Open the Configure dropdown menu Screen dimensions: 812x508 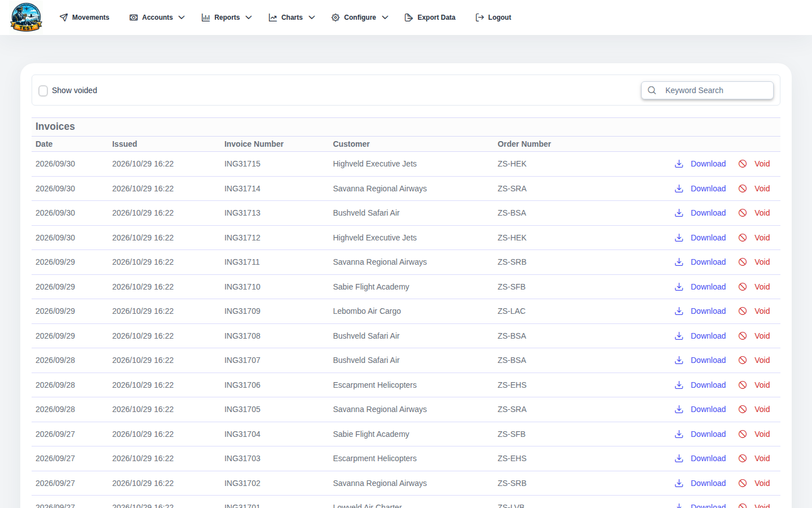360,17
